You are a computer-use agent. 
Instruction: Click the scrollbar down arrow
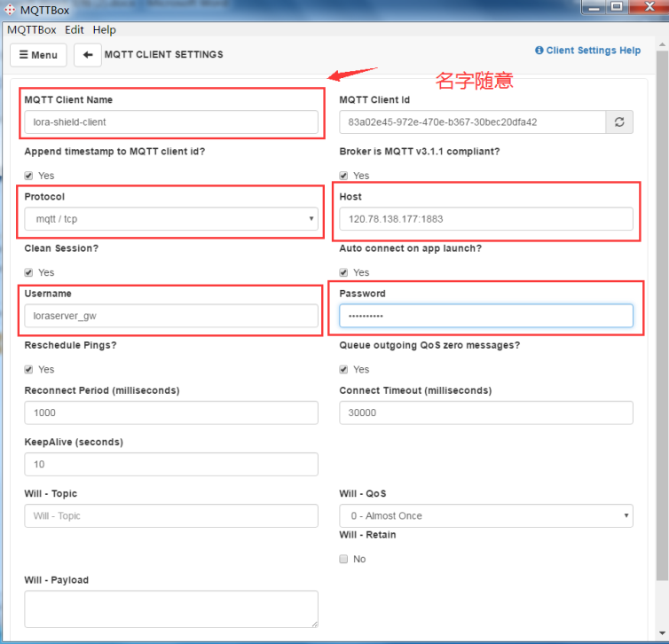[x=662, y=633]
